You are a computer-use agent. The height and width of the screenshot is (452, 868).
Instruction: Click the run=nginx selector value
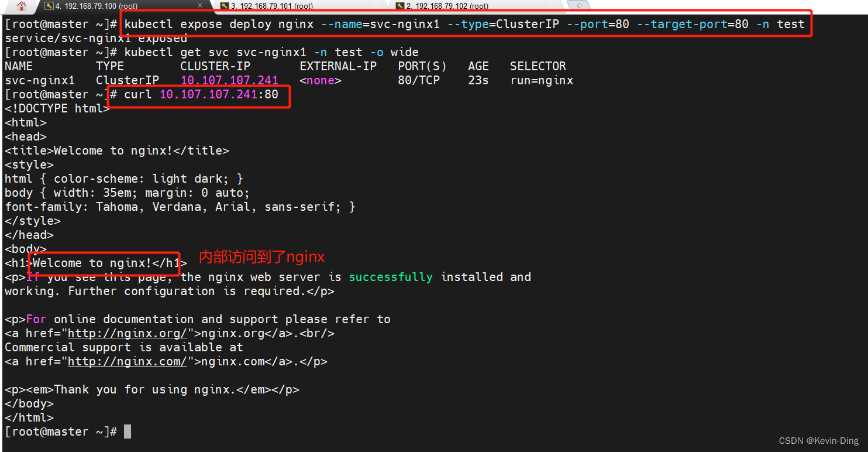point(542,80)
